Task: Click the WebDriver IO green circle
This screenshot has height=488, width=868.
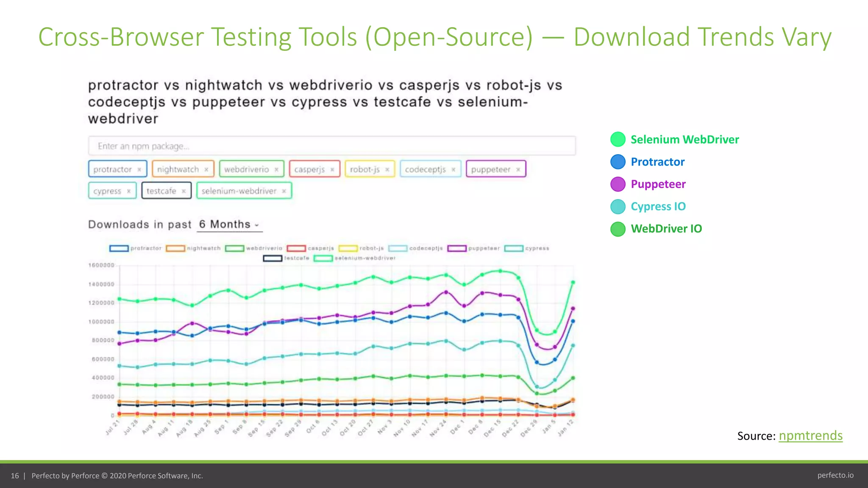Action: [x=618, y=229]
